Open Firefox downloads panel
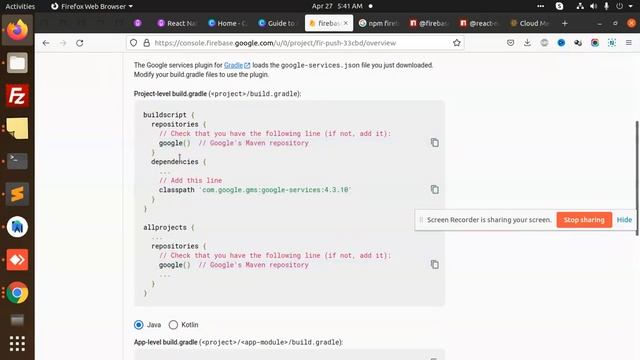The width and height of the screenshot is (640, 360). 527,43
